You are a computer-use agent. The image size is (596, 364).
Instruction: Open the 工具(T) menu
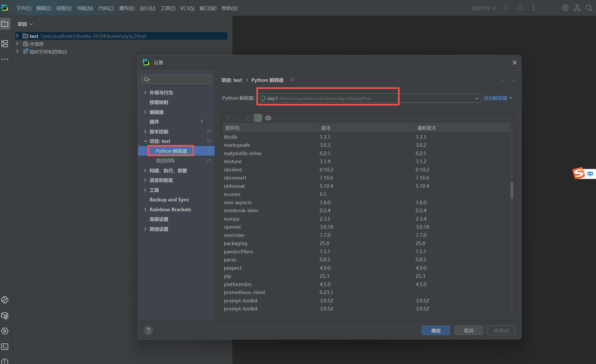tap(168, 8)
